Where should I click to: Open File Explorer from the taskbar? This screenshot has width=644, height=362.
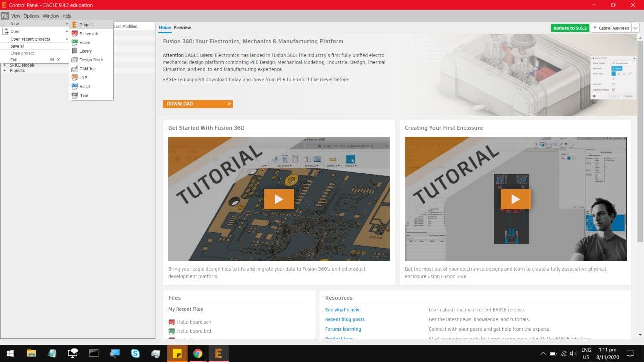[x=31, y=353]
